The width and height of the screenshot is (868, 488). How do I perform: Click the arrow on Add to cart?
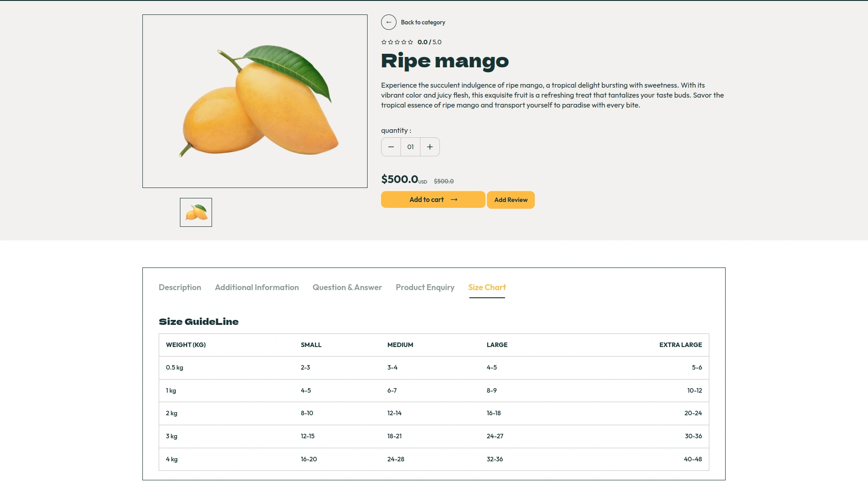(x=454, y=200)
